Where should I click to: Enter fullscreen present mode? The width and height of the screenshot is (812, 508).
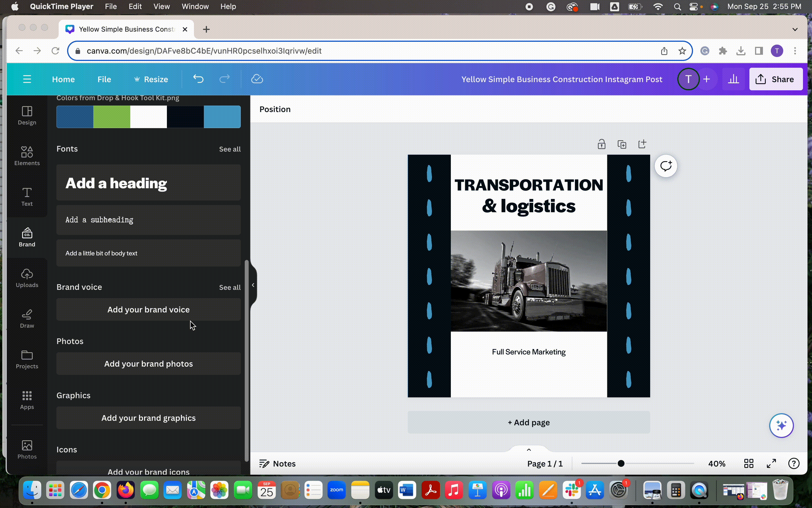pyautogui.click(x=771, y=464)
